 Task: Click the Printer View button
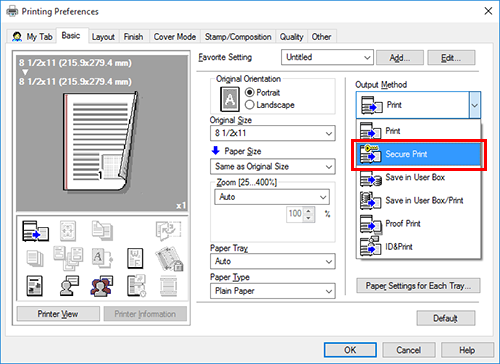point(58,314)
